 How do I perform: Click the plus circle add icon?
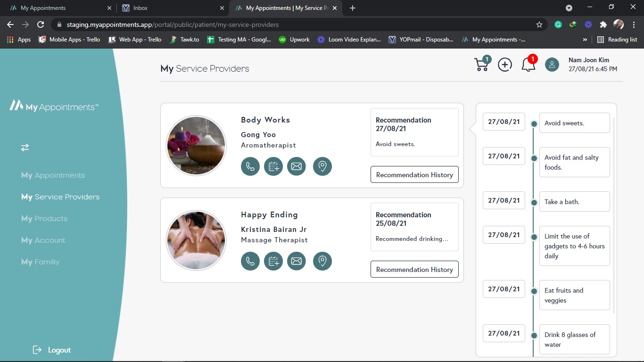coord(505,65)
